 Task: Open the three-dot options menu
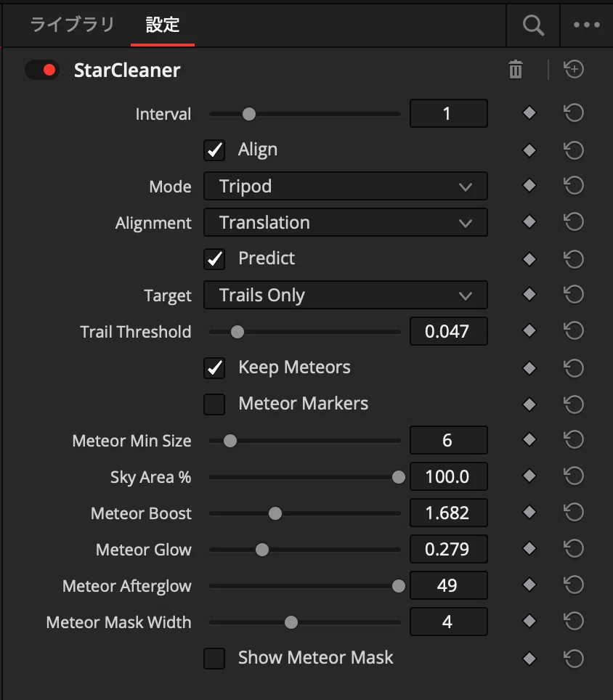587,25
